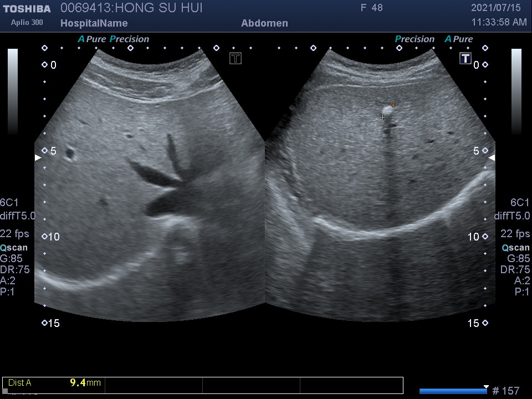Click the Precision label above right image
The width and height of the screenshot is (532, 399).
[x=415, y=39]
